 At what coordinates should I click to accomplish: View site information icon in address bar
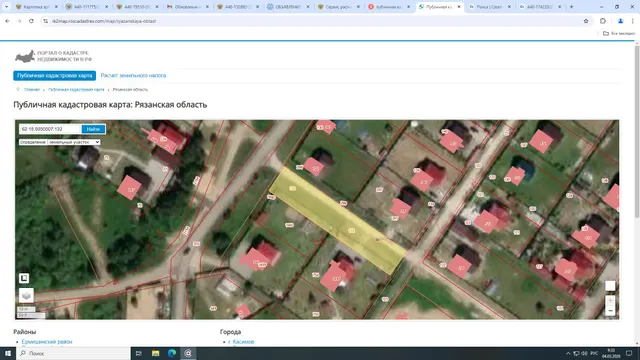click(45, 21)
